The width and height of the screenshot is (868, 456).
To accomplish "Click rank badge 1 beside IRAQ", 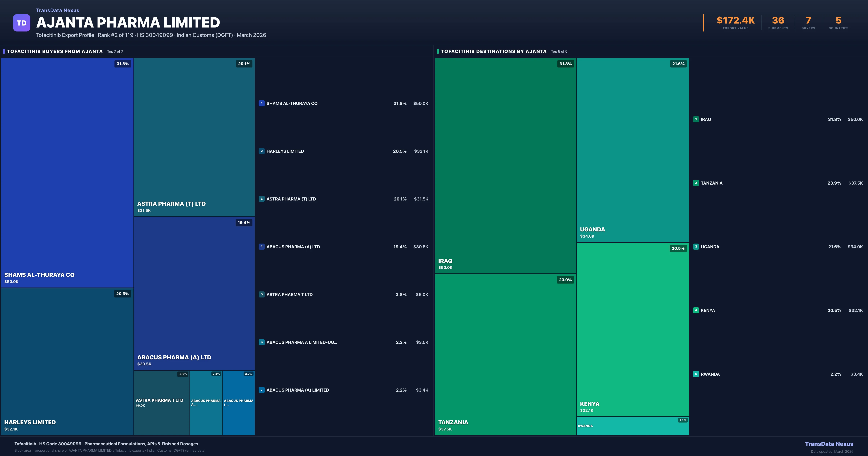I will 696,119.
